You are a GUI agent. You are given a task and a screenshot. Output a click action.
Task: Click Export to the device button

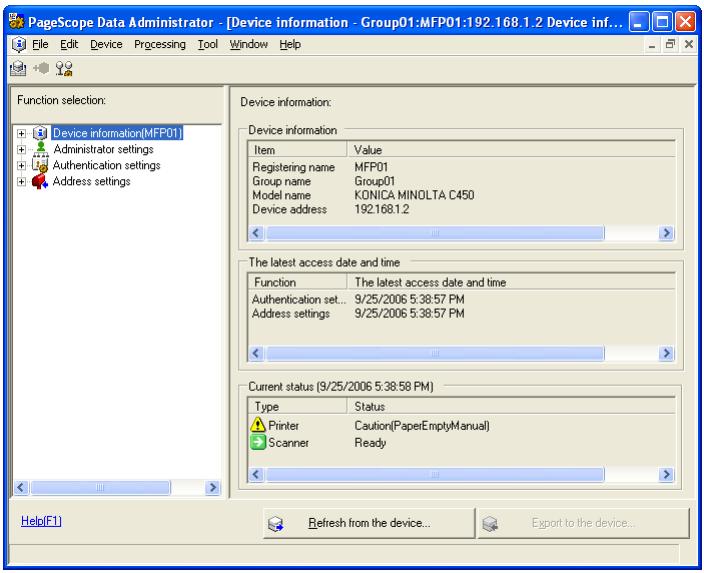point(583,523)
